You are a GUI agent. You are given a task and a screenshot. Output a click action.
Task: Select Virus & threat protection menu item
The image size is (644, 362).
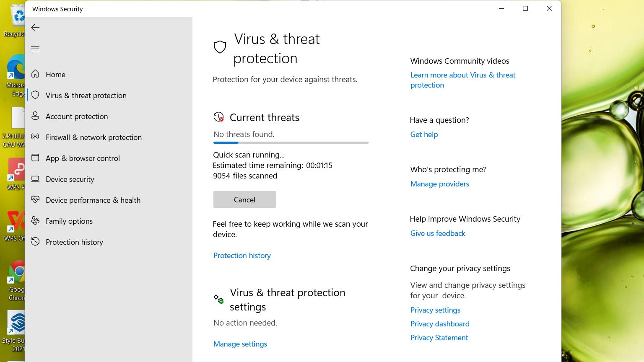[86, 96]
